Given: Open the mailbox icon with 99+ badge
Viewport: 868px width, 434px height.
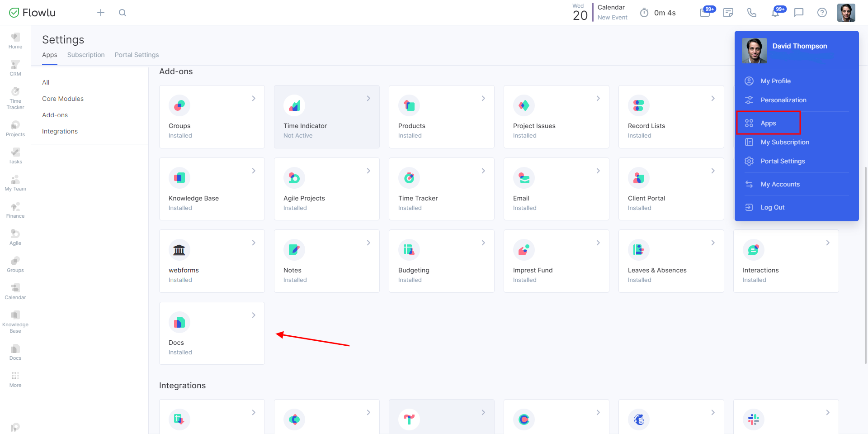Looking at the screenshot, I should point(705,12).
